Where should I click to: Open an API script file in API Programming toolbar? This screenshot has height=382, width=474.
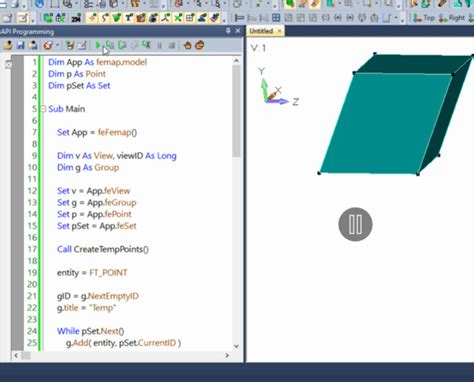click(x=8, y=45)
